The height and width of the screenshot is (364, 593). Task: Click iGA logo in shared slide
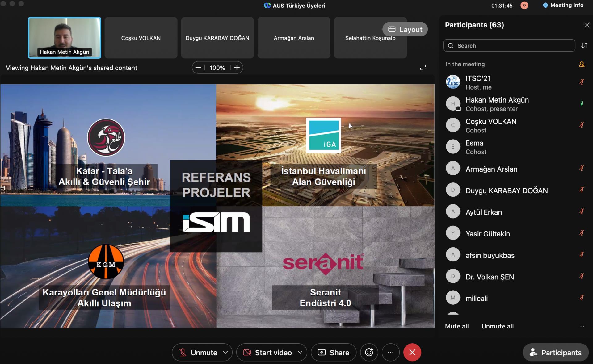click(324, 135)
